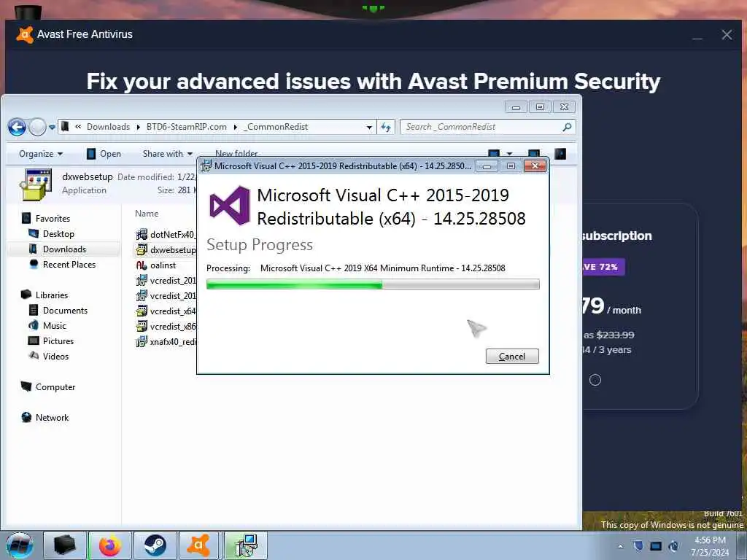
Task: Click the Name column header
Action: [147, 214]
